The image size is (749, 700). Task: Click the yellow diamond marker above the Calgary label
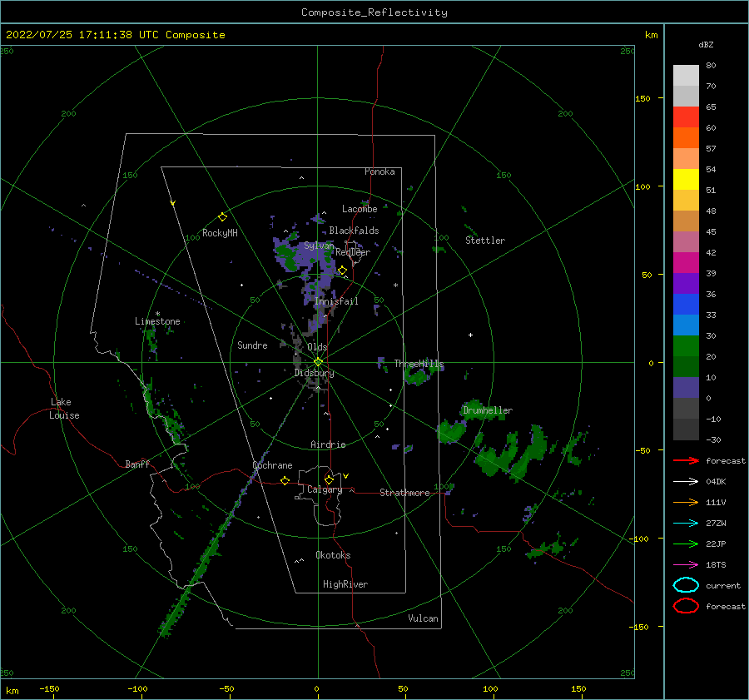click(x=329, y=479)
